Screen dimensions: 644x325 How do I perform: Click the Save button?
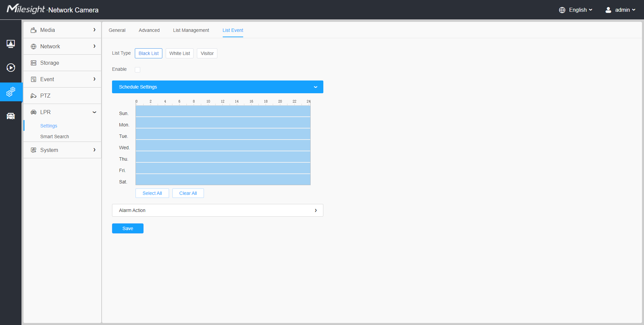[127, 228]
